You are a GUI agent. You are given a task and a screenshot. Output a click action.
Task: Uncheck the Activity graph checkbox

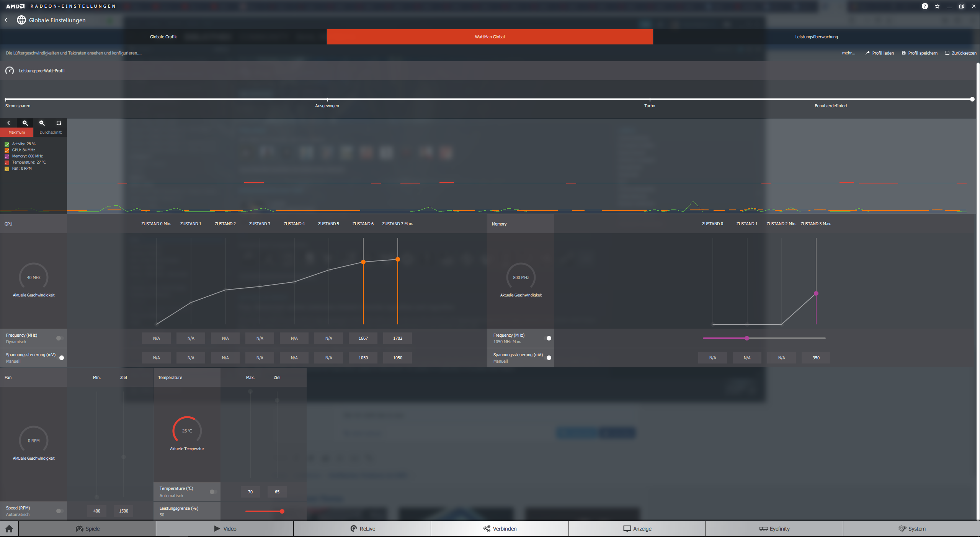7,144
